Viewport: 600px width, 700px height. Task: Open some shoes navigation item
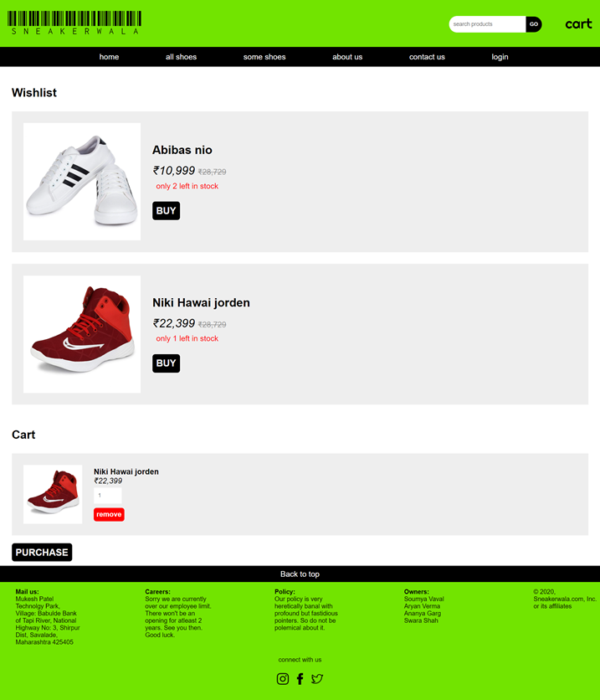[264, 57]
